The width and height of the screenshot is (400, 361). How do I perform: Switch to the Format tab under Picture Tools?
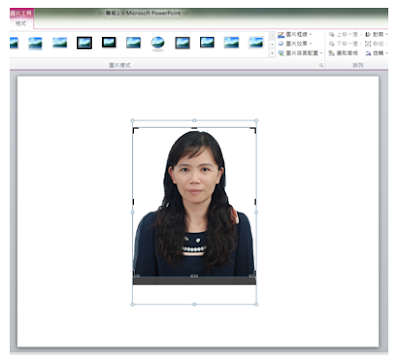click(x=21, y=23)
